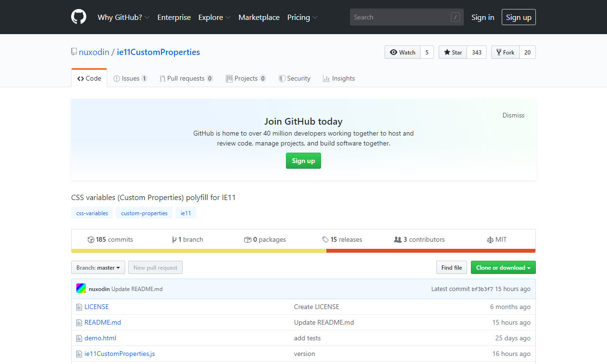Click the nuxodin user avatar thumbnail
Screen dimensions: 607x364
pyautogui.click(x=81, y=289)
